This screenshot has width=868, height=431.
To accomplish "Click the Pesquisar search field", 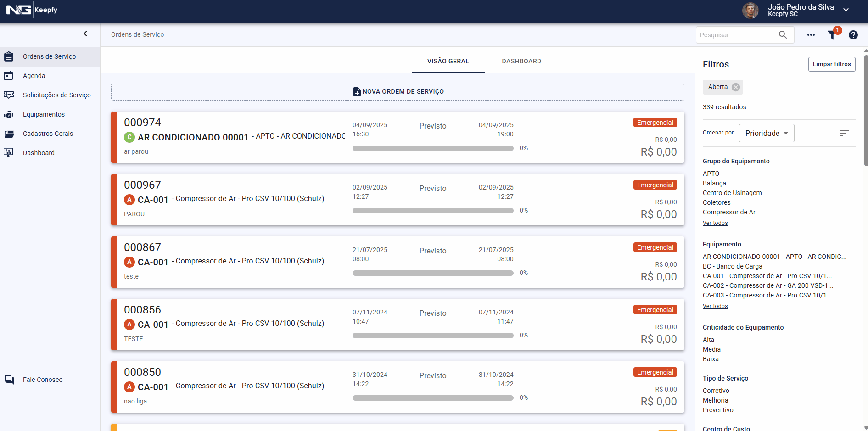I will [x=735, y=35].
